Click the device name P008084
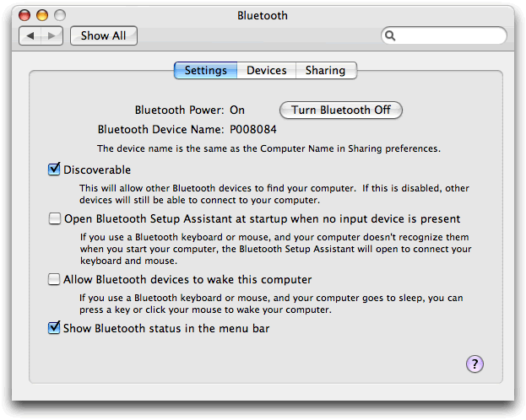The height and width of the screenshot is (420, 526). click(253, 130)
